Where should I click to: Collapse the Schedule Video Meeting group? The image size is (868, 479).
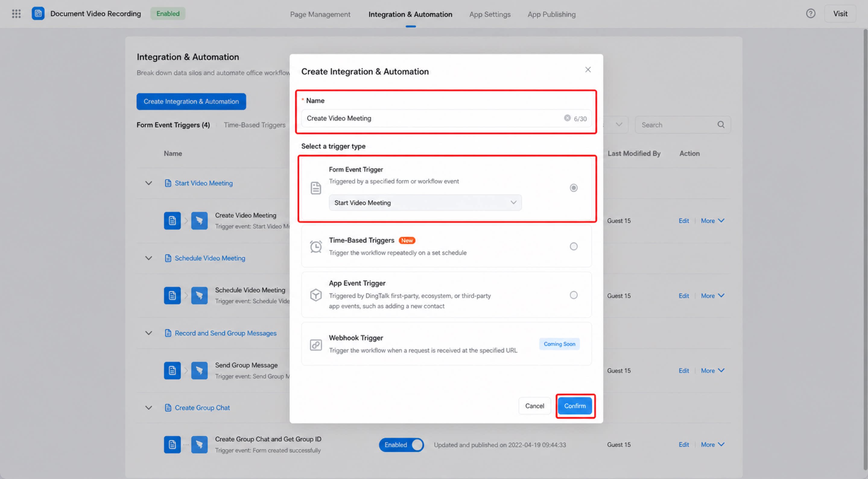149,258
